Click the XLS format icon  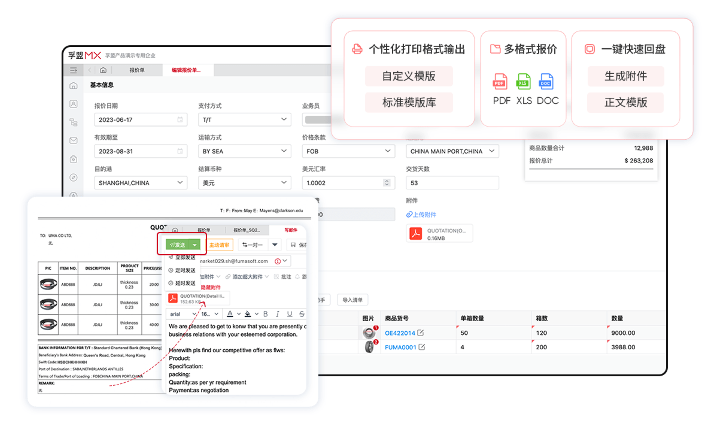[x=524, y=85]
